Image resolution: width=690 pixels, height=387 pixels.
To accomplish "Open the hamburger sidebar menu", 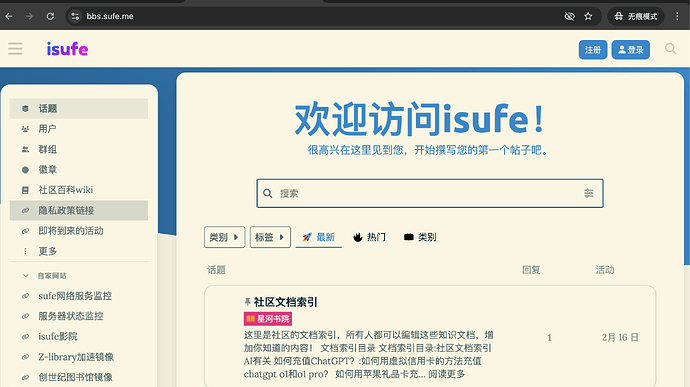I will tap(15, 49).
